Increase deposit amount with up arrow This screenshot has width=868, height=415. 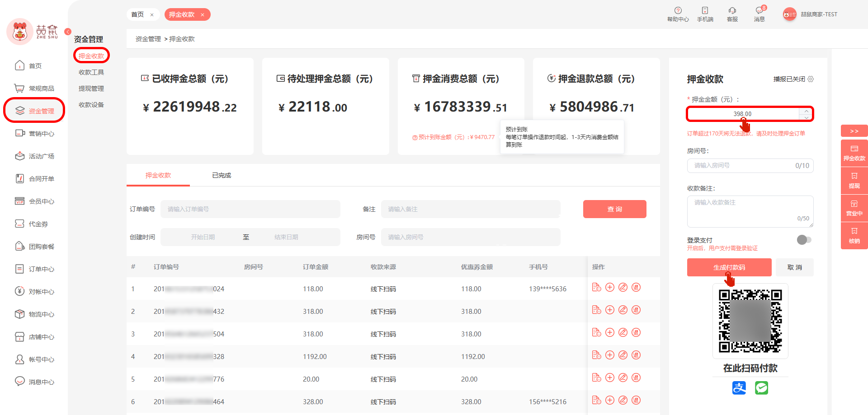[x=807, y=111]
